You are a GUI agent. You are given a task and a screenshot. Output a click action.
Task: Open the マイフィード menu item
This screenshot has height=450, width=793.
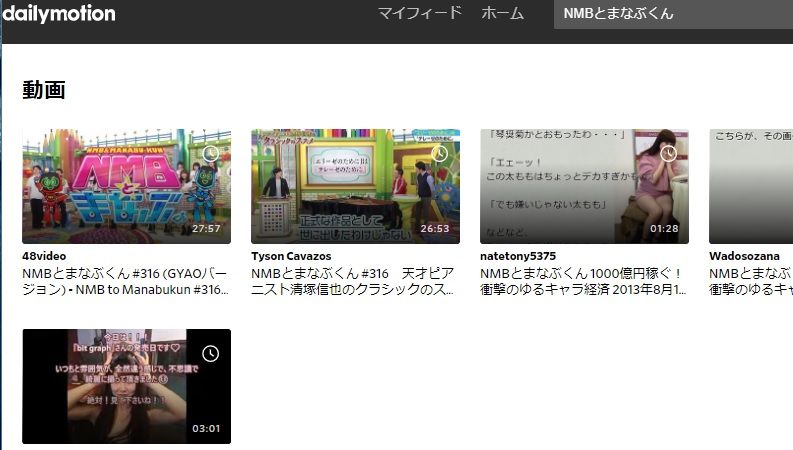[x=419, y=14]
